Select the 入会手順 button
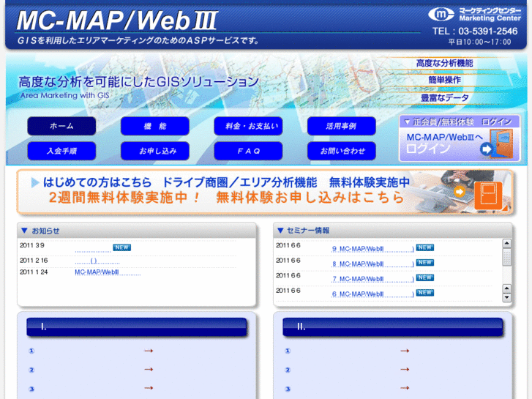Viewport: 532px width, 399px height. (61, 151)
